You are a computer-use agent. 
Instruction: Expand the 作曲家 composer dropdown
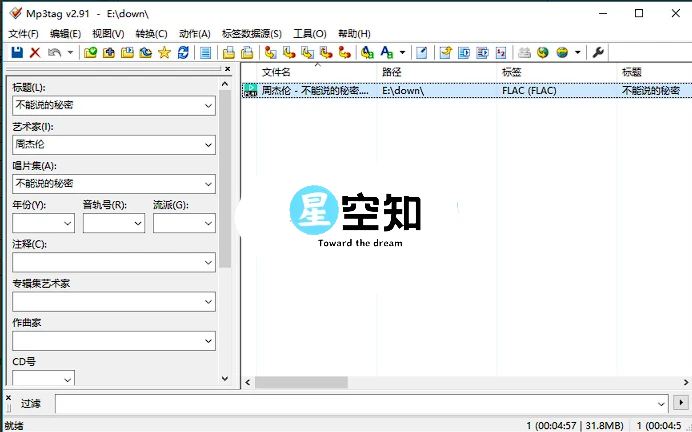click(x=208, y=341)
